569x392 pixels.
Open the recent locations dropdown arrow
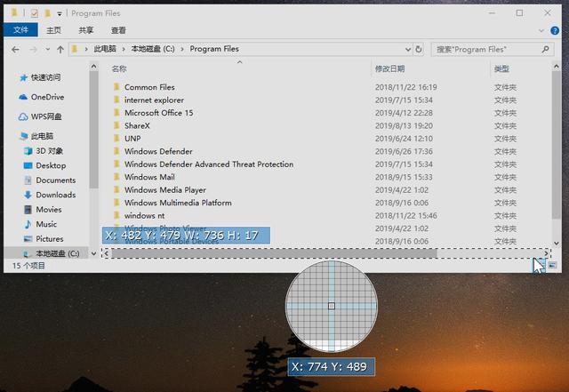coord(47,50)
